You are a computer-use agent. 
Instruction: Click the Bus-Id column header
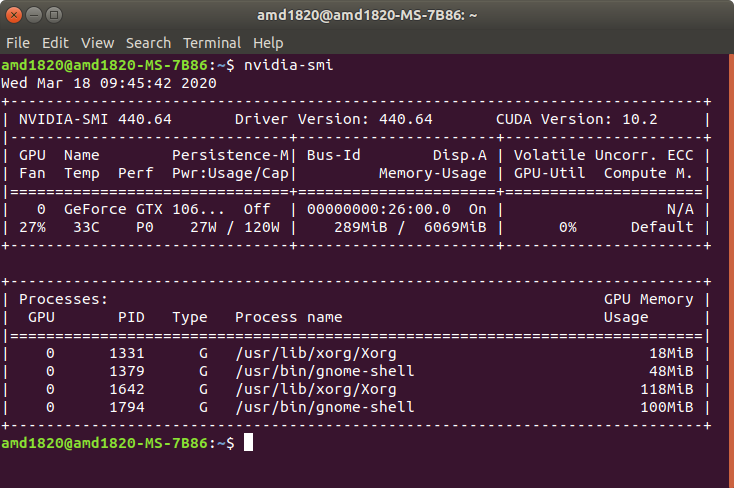tap(333, 155)
